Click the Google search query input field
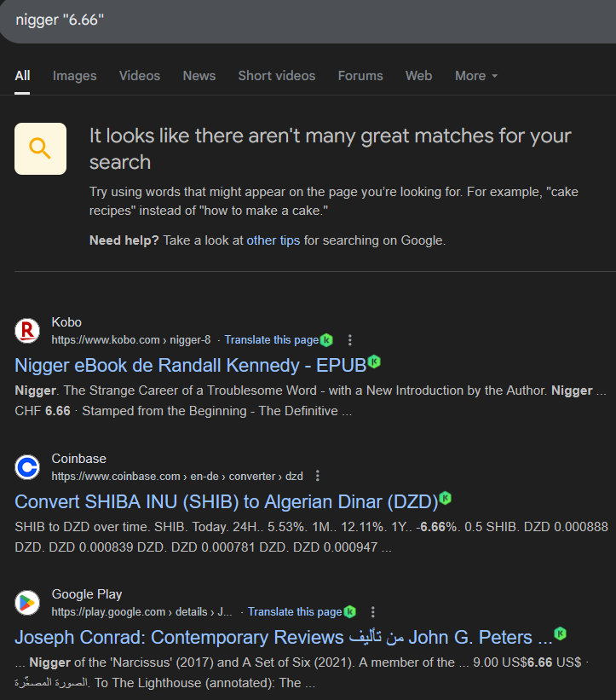 pyautogui.click(x=308, y=20)
